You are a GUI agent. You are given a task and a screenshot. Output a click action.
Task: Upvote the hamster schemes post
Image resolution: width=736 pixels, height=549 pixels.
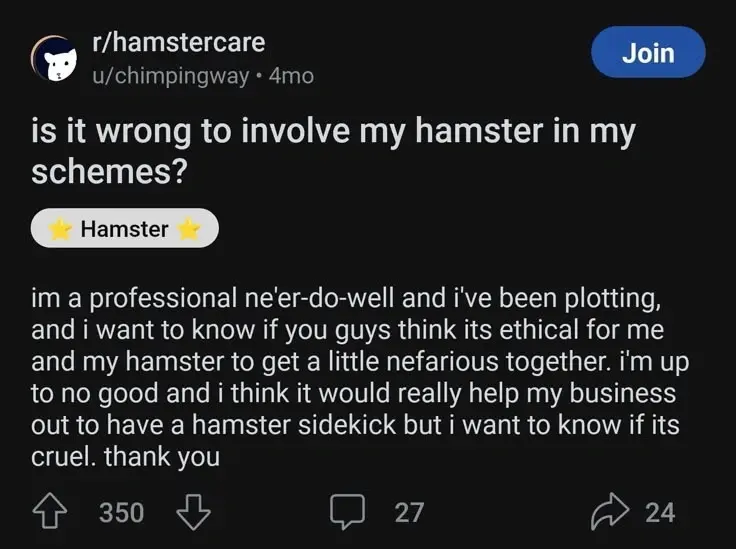[49, 512]
